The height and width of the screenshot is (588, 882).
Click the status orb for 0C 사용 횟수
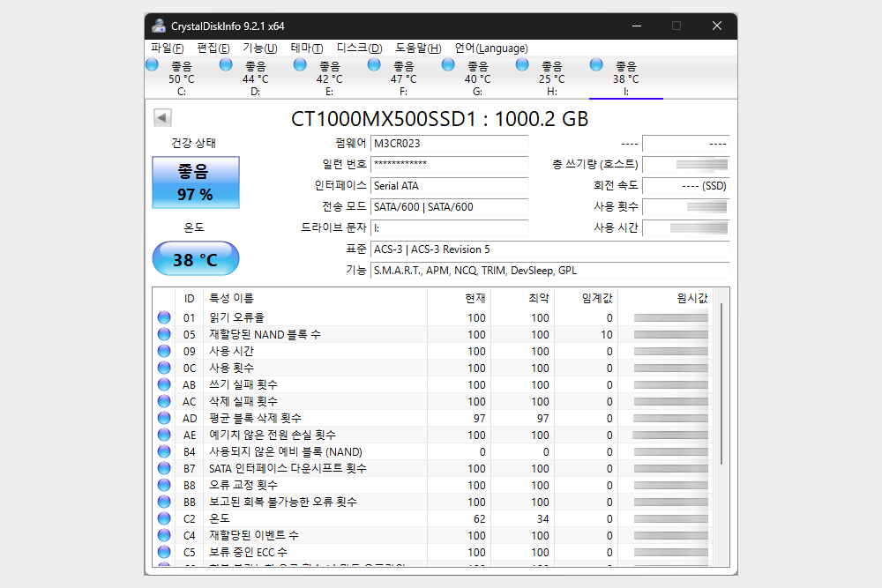click(164, 368)
